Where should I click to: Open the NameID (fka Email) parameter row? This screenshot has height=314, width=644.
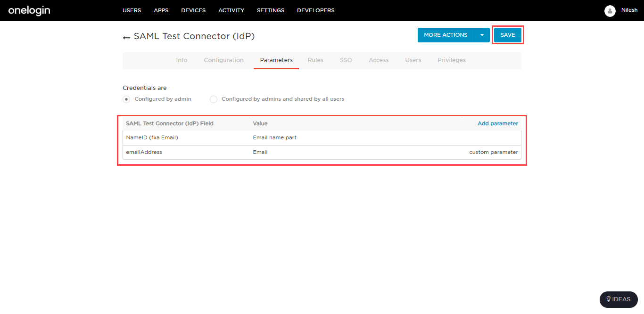click(152, 138)
